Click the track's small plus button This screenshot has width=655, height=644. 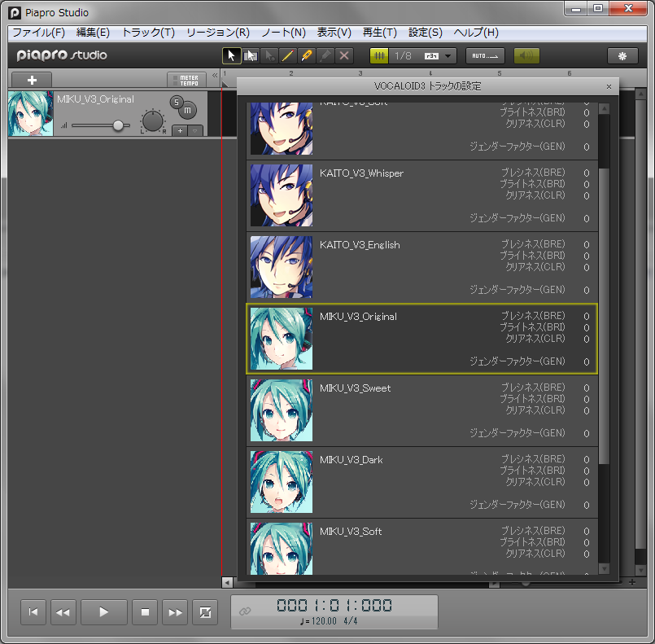[x=180, y=131]
